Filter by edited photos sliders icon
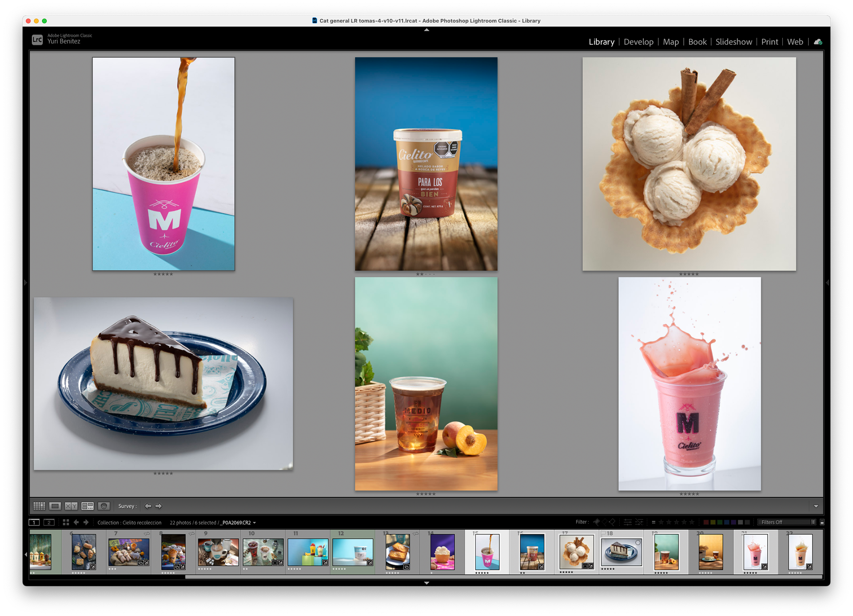Viewport: 853px width, 616px height. [x=628, y=522]
